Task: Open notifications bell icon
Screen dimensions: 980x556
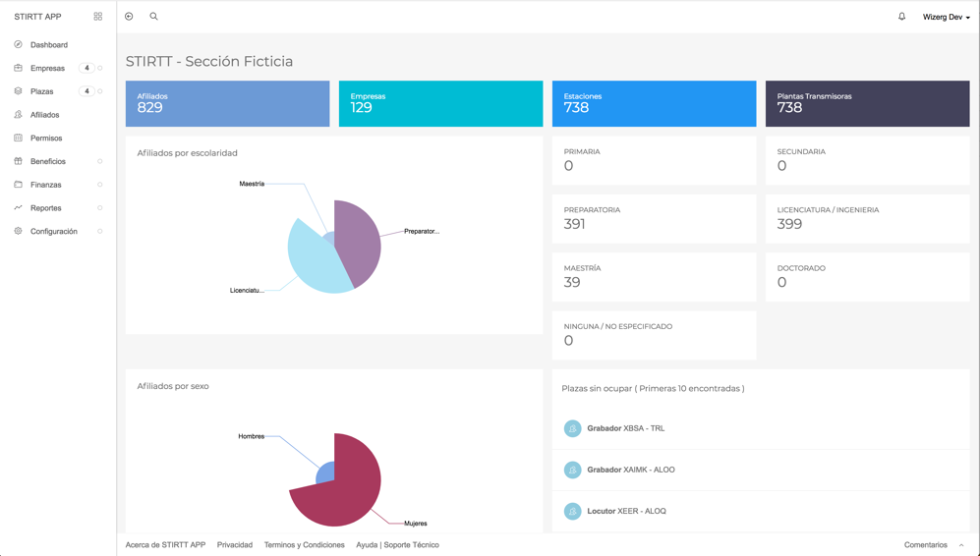Action: (x=901, y=17)
